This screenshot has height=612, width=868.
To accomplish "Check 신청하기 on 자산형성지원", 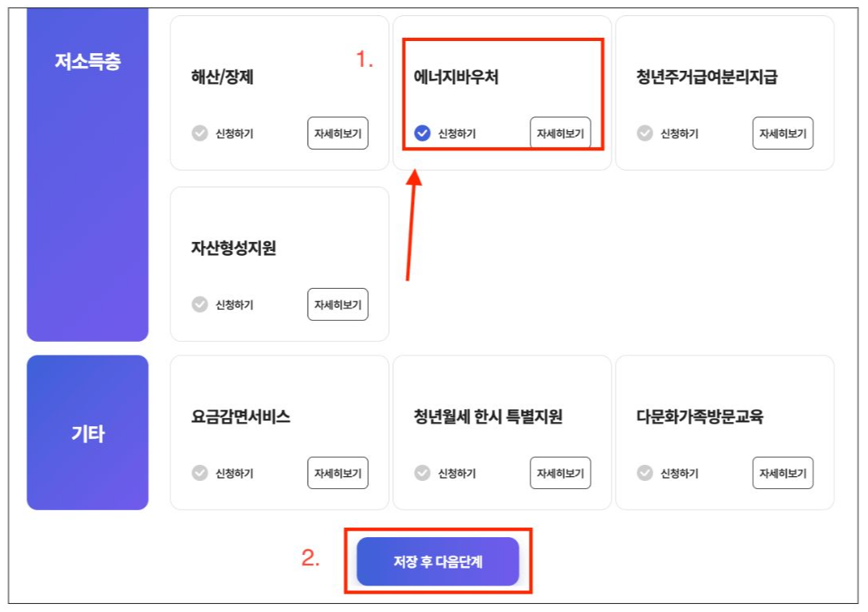I will tap(199, 305).
